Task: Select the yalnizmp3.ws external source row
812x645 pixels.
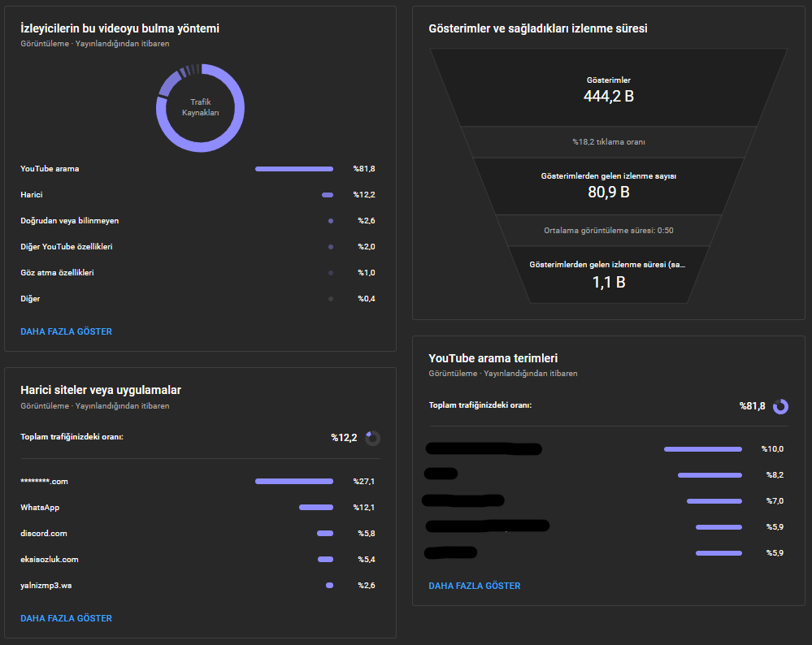Action: pyautogui.click(x=198, y=586)
